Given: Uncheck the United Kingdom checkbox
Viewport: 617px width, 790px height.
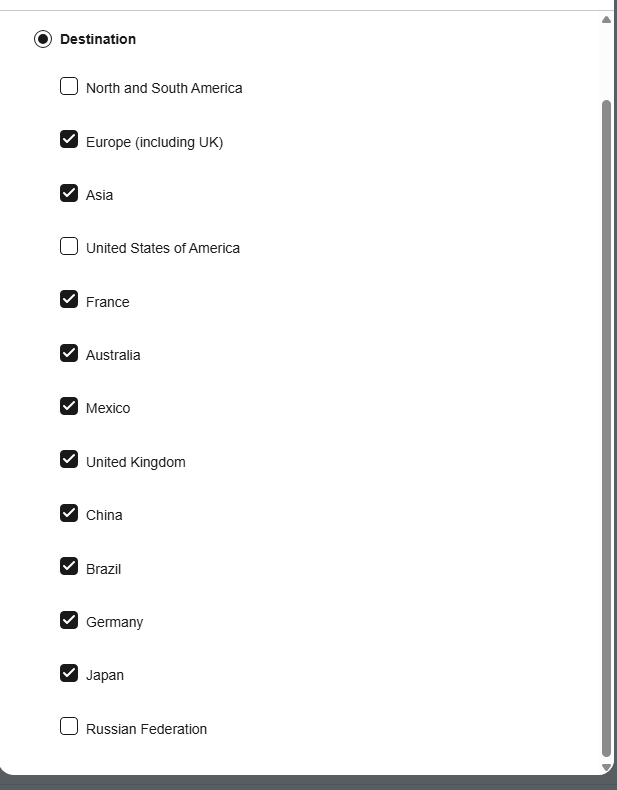Looking at the screenshot, I should coord(69,460).
